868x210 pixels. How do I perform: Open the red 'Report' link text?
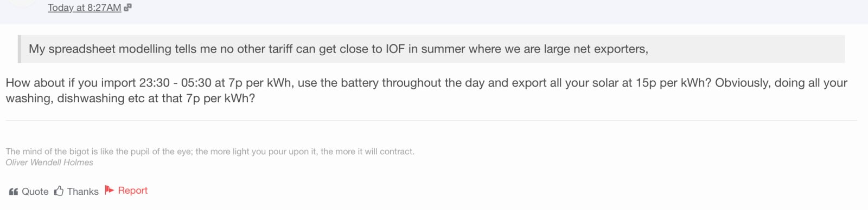click(132, 191)
